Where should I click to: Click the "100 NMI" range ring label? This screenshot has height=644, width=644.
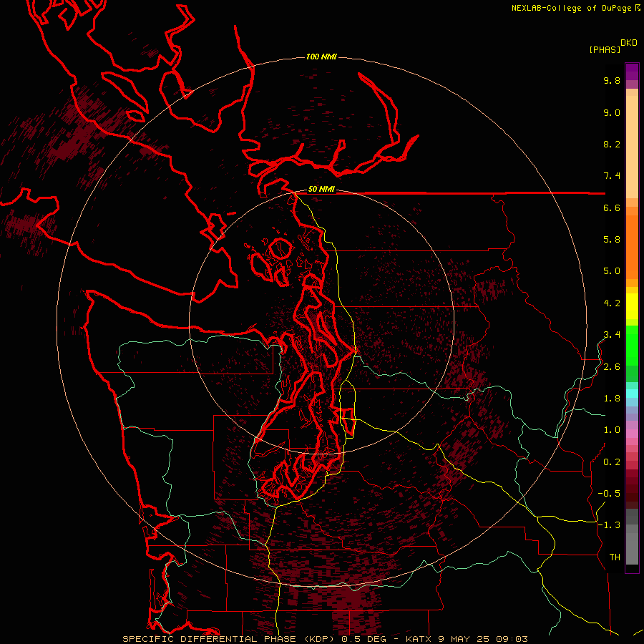321,57
